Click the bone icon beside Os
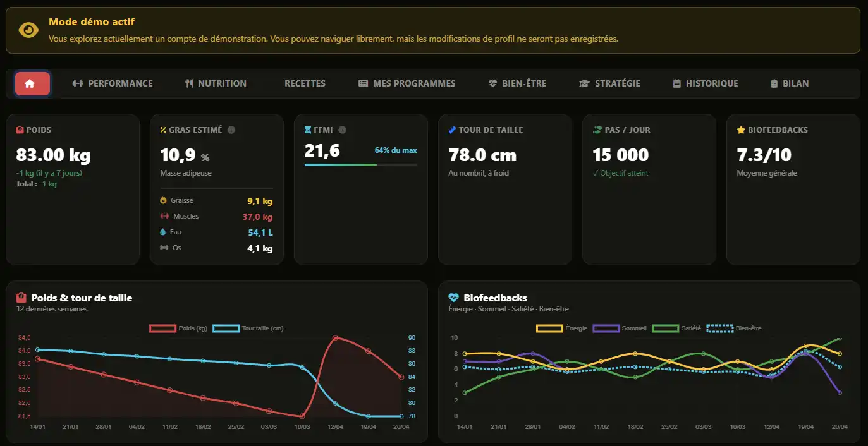The image size is (868, 446). tap(164, 248)
